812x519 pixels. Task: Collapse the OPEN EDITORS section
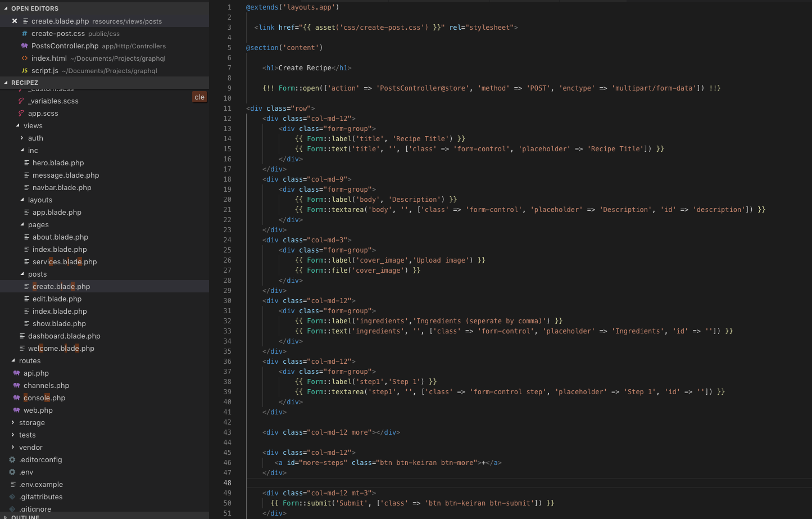point(6,8)
